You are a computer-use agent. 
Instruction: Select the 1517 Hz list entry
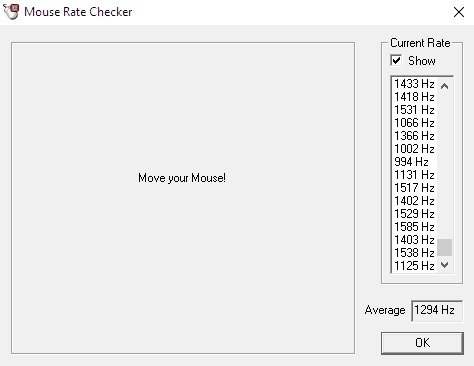[415, 188]
